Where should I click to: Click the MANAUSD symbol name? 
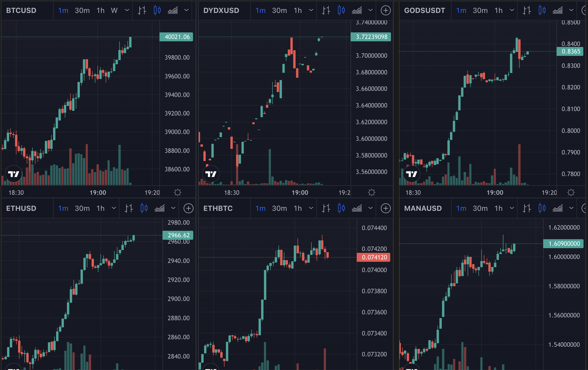point(423,208)
